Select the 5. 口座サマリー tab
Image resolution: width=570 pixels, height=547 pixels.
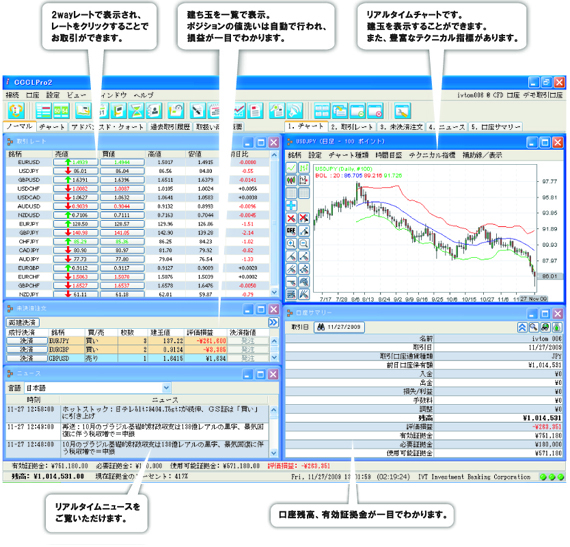pos(496,127)
